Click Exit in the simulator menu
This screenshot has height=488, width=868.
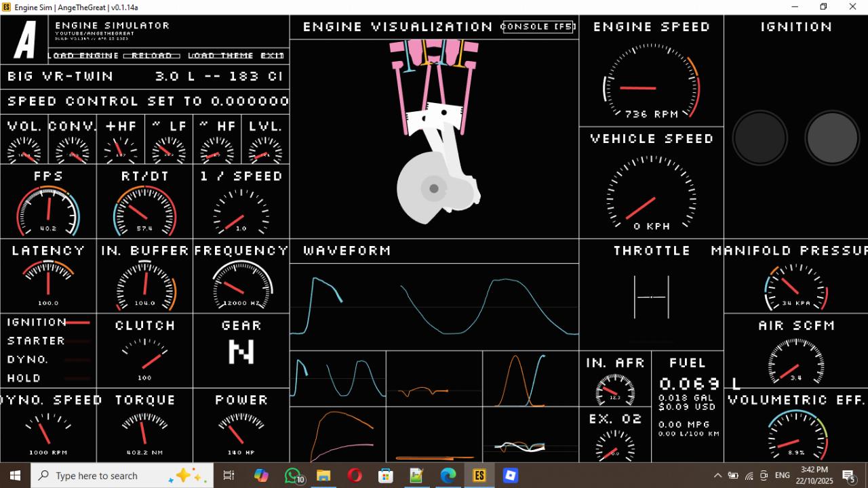pos(273,56)
